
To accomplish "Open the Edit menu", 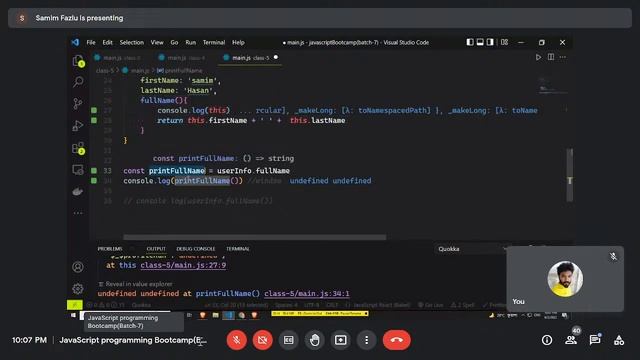I will (x=107, y=42).
